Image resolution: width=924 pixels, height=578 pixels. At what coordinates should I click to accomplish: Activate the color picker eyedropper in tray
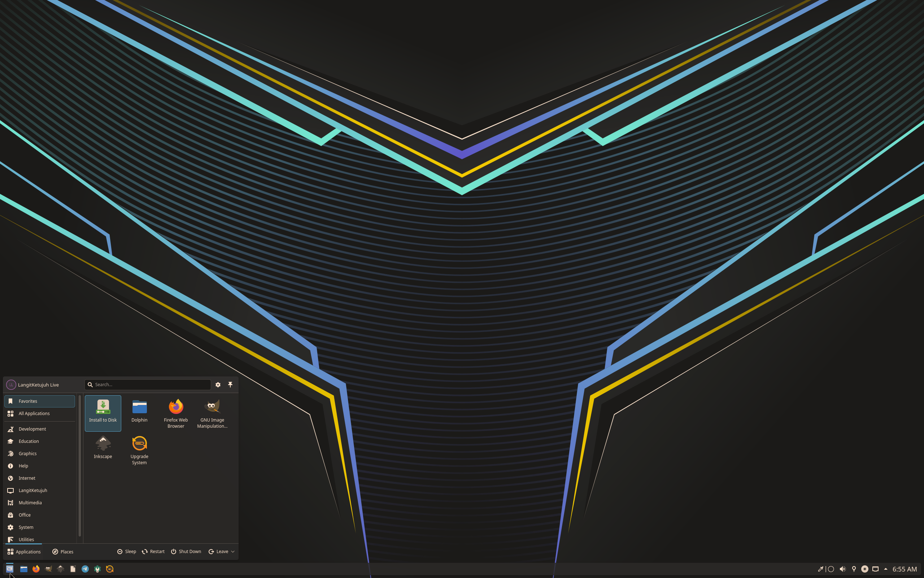(820, 569)
